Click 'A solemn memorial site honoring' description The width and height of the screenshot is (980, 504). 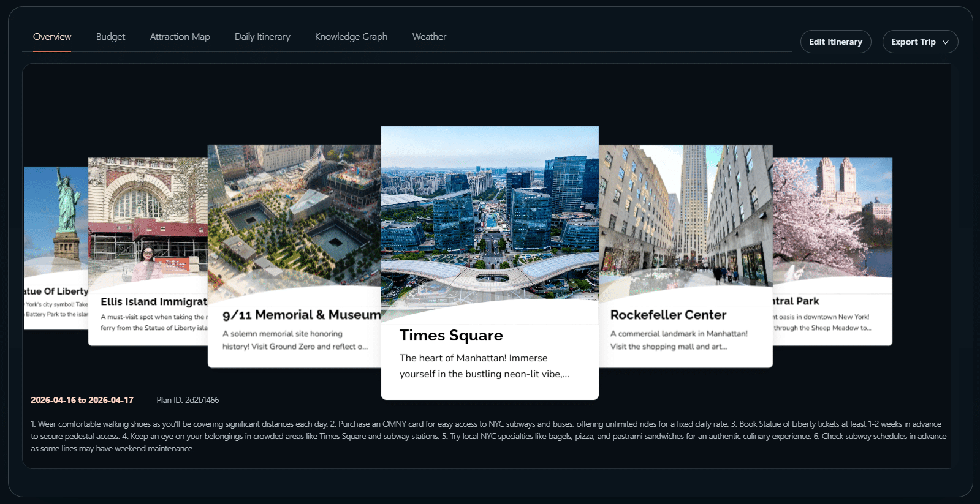point(283,334)
